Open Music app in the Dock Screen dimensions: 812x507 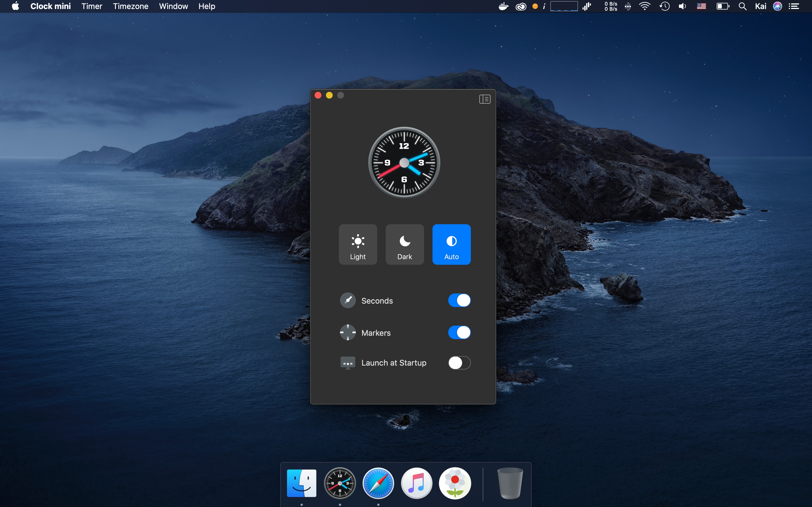pos(416,484)
